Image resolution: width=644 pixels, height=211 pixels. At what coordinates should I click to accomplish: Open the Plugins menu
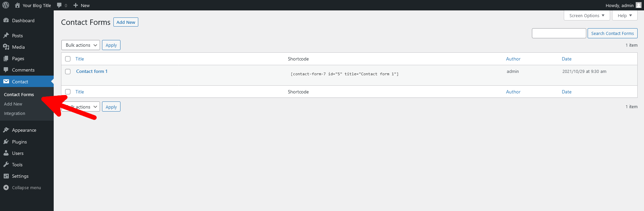click(x=27, y=142)
